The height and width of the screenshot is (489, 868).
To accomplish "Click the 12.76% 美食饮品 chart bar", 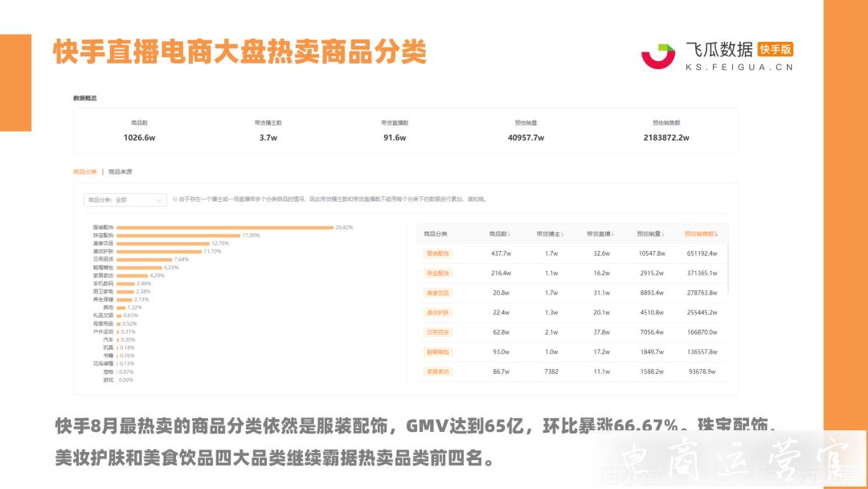I will point(162,244).
